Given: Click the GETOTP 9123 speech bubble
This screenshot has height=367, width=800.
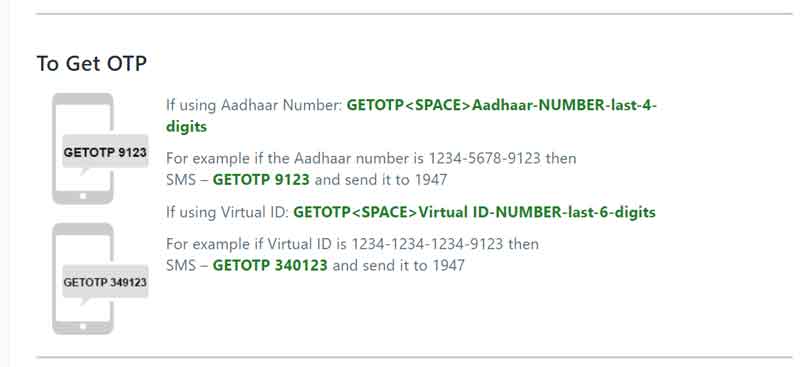Looking at the screenshot, I should pos(105,152).
